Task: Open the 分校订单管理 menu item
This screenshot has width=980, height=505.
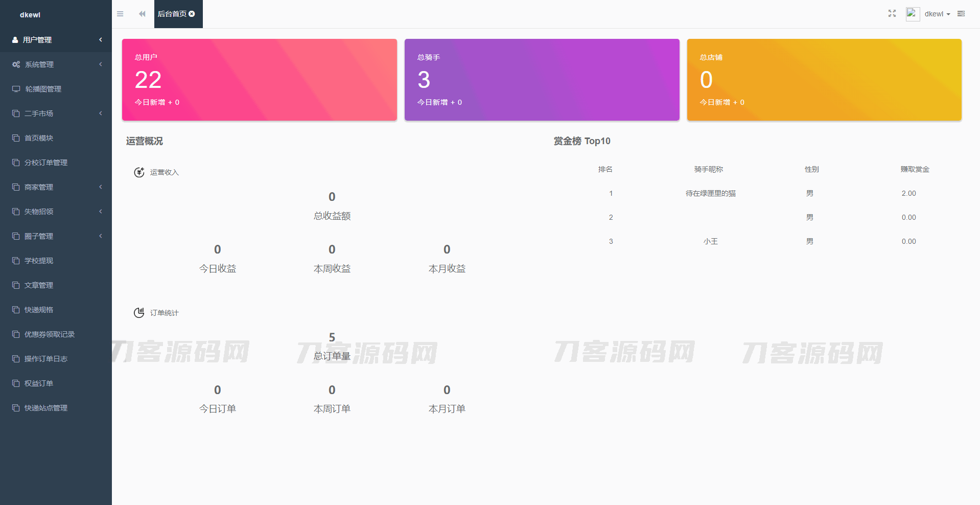Action: (46, 163)
